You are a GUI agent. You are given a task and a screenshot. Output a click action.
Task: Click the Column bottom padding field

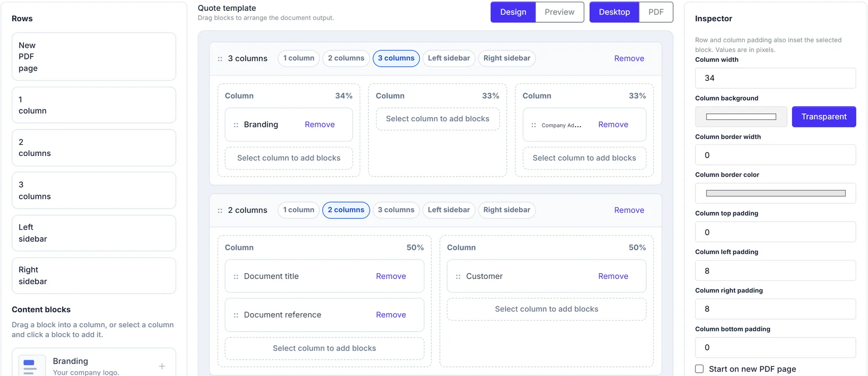coord(775,347)
